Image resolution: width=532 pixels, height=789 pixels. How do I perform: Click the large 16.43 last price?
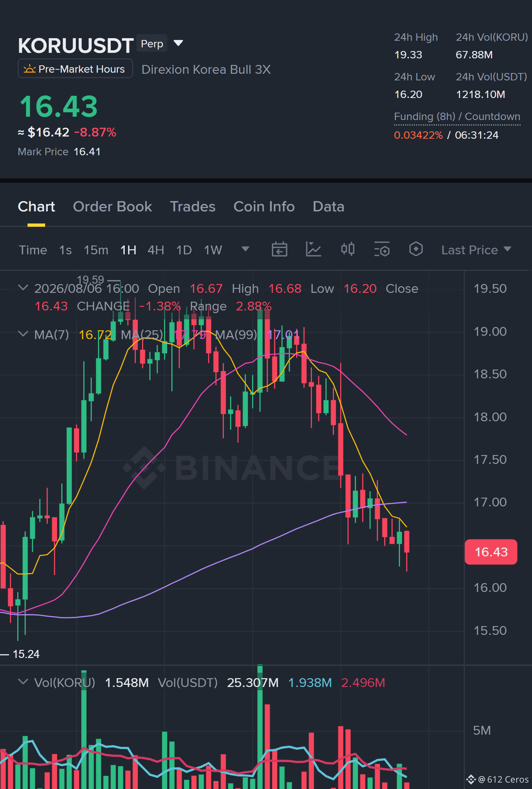click(x=59, y=106)
